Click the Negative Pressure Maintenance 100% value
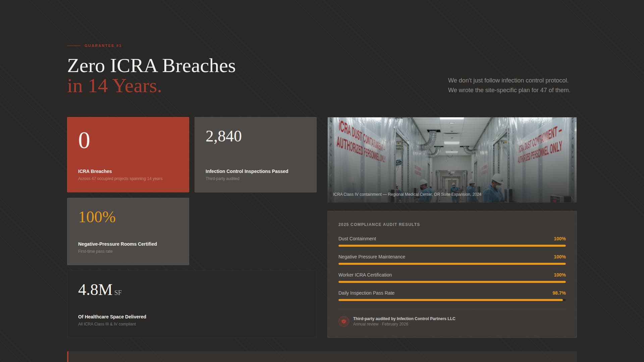This screenshot has height=362, width=644. (x=560, y=257)
